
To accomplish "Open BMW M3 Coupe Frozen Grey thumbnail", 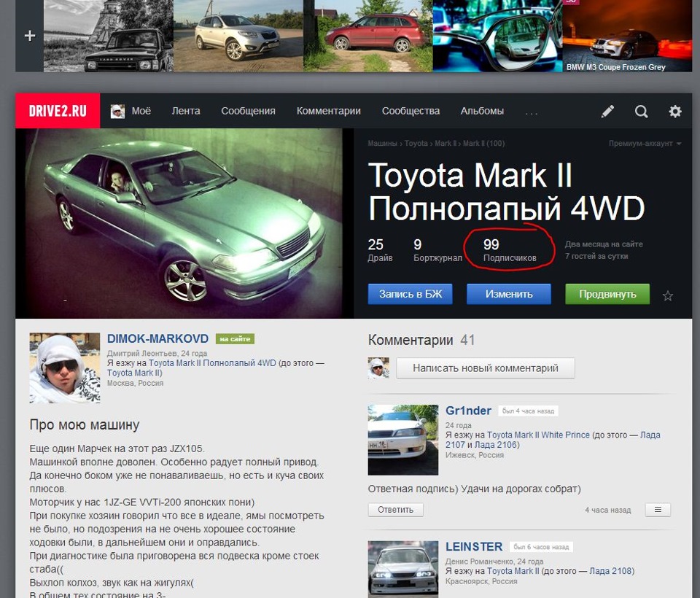I will 627,36.
